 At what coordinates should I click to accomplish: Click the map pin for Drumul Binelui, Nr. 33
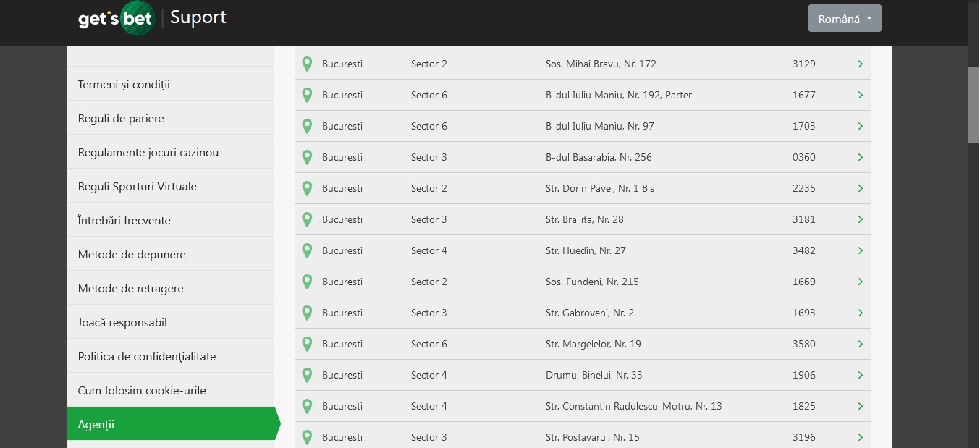307,375
